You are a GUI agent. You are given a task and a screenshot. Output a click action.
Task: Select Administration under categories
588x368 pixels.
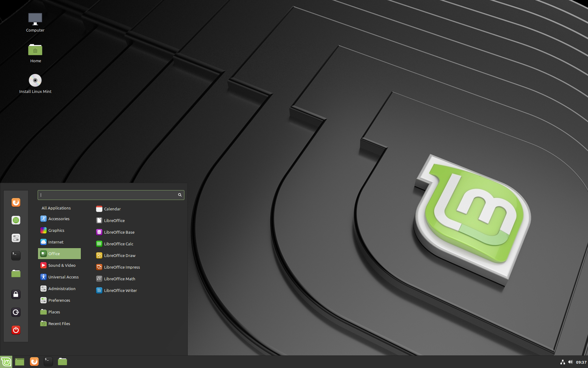click(61, 288)
